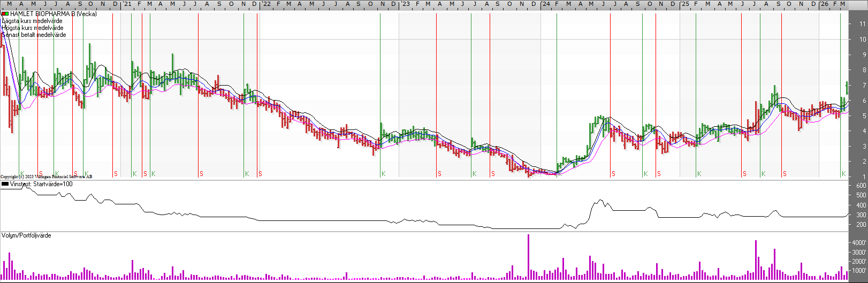Click the green K marker in late 2022
This screenshot has width=868, height=283.
click(x=383, y=174)
